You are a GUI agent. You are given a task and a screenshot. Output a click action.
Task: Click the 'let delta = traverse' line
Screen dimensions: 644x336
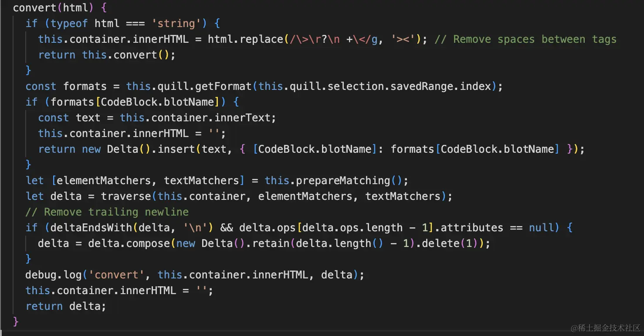[x=239, y=196]
